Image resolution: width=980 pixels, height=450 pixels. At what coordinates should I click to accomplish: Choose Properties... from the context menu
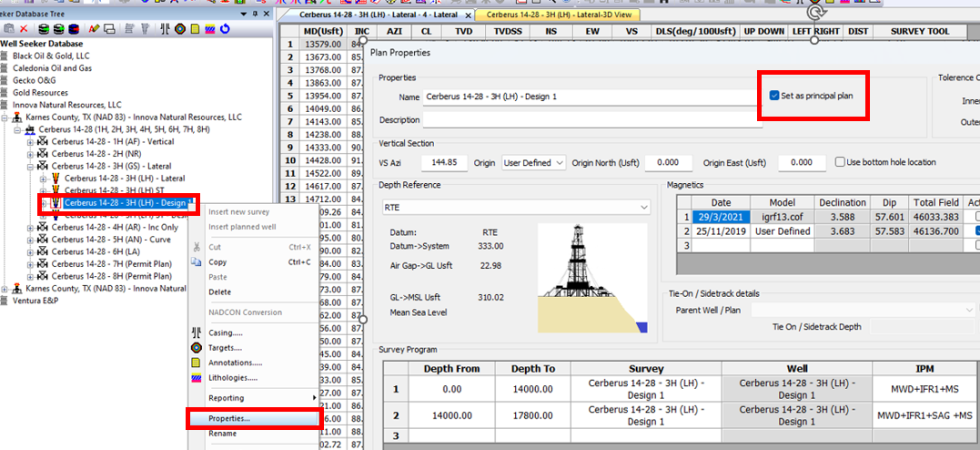229,419
